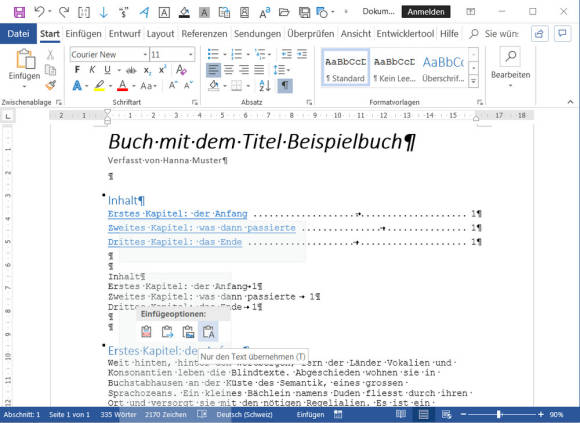The image size is (580, 423).
Task: Click the zoom slider handle in the status bar
Action: pyautogui.click(x=499, y=414)
